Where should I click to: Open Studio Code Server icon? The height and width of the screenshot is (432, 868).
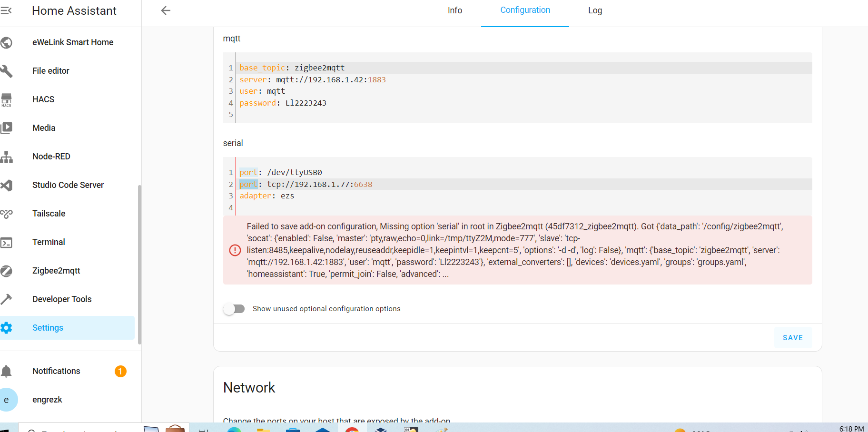(x=7, y=185)
